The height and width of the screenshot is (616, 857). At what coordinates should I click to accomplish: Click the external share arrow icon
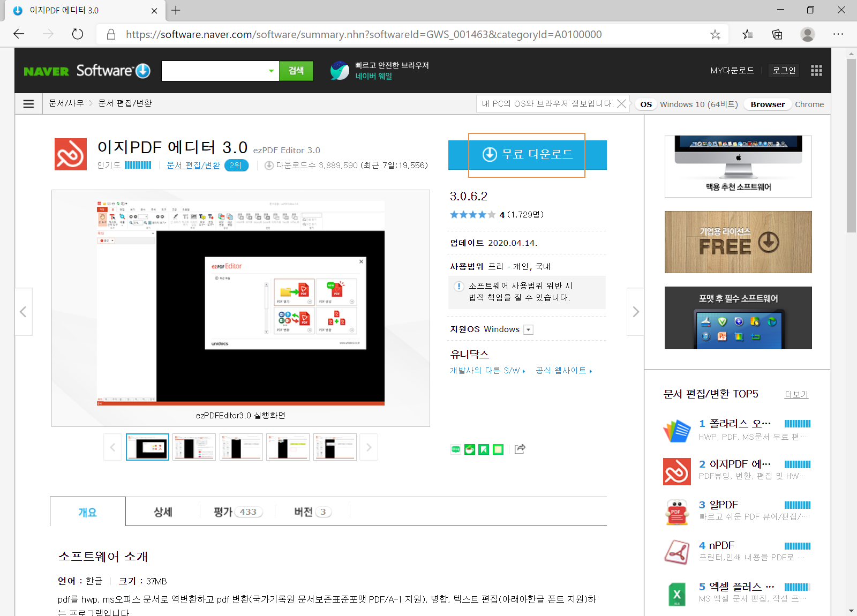tap(520, 449)
